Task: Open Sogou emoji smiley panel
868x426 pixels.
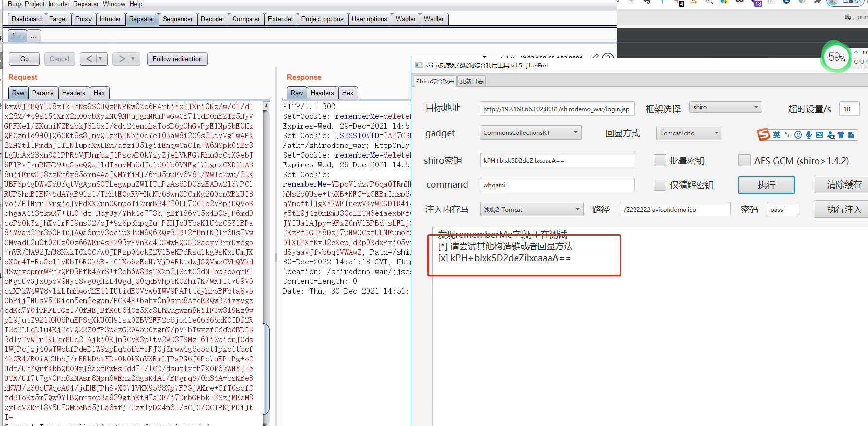Action: 798,135
